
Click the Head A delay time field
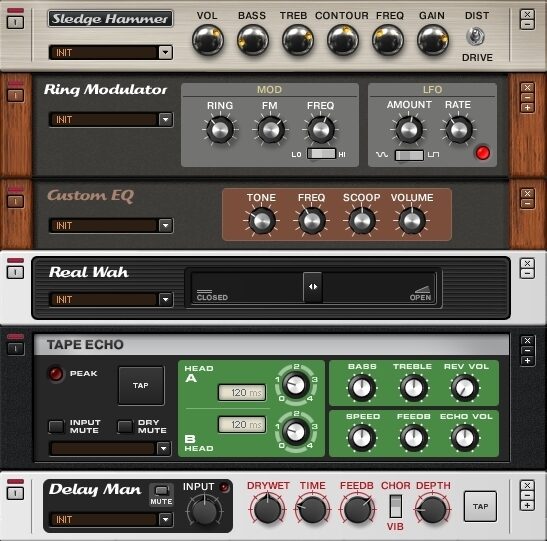[242, 393]
